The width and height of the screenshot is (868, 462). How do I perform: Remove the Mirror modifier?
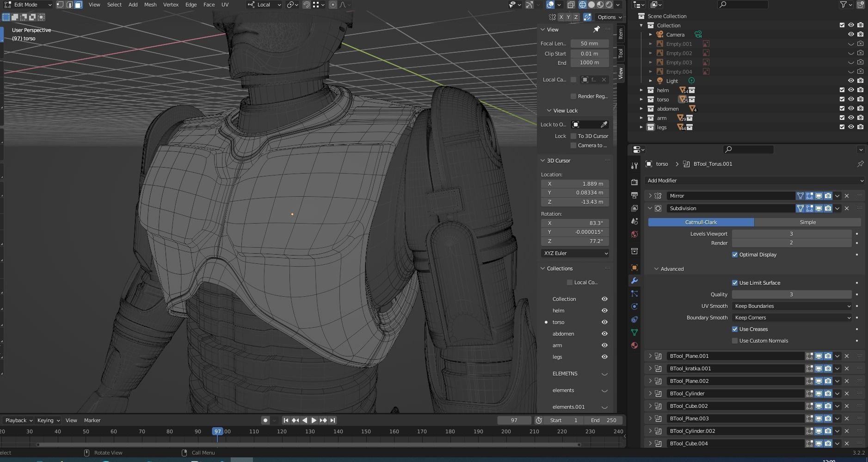(x=847, y=196)
